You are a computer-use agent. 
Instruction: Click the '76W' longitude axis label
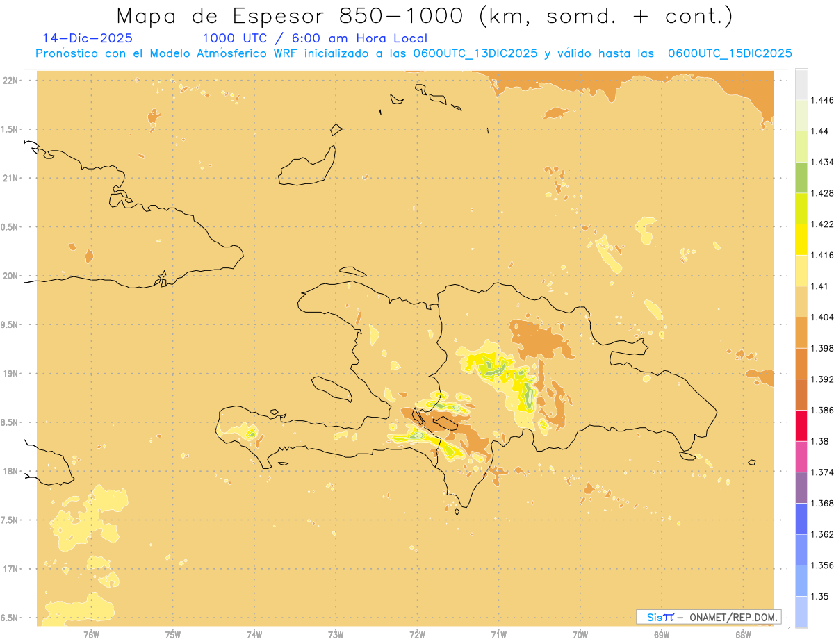[91, 634]
